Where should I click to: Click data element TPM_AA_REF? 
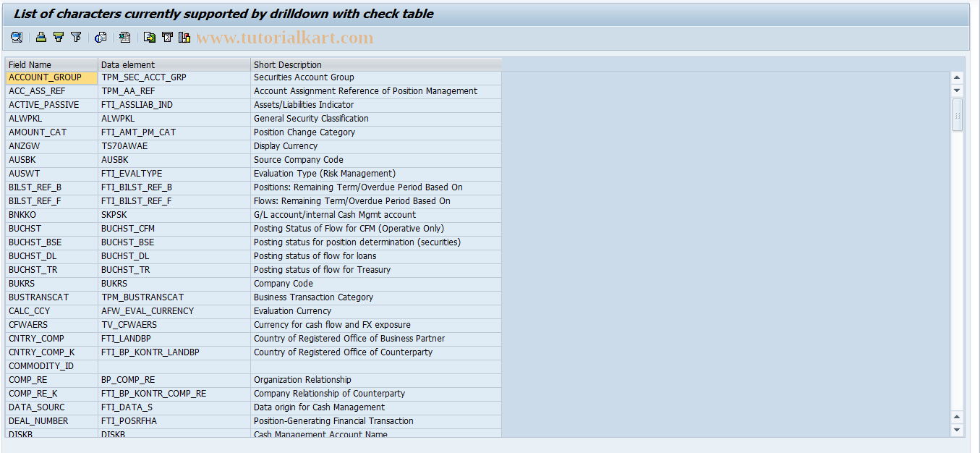click(128, 91)
